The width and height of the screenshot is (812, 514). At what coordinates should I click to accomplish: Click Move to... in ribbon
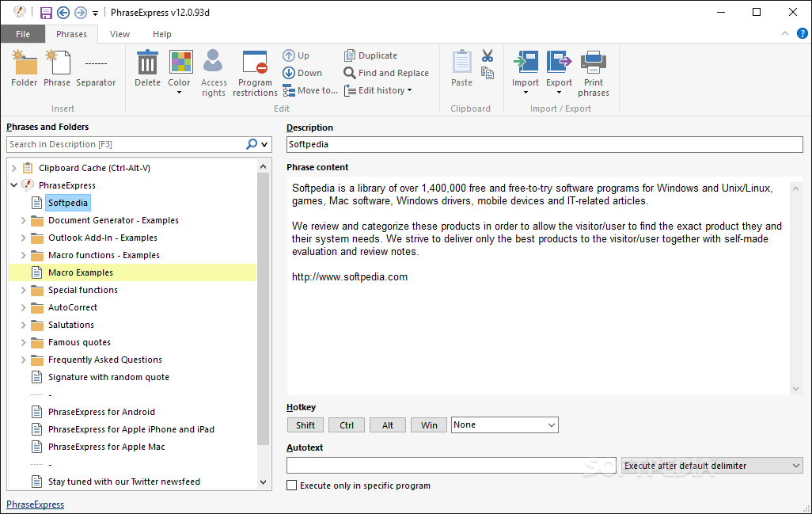(310, 90)
